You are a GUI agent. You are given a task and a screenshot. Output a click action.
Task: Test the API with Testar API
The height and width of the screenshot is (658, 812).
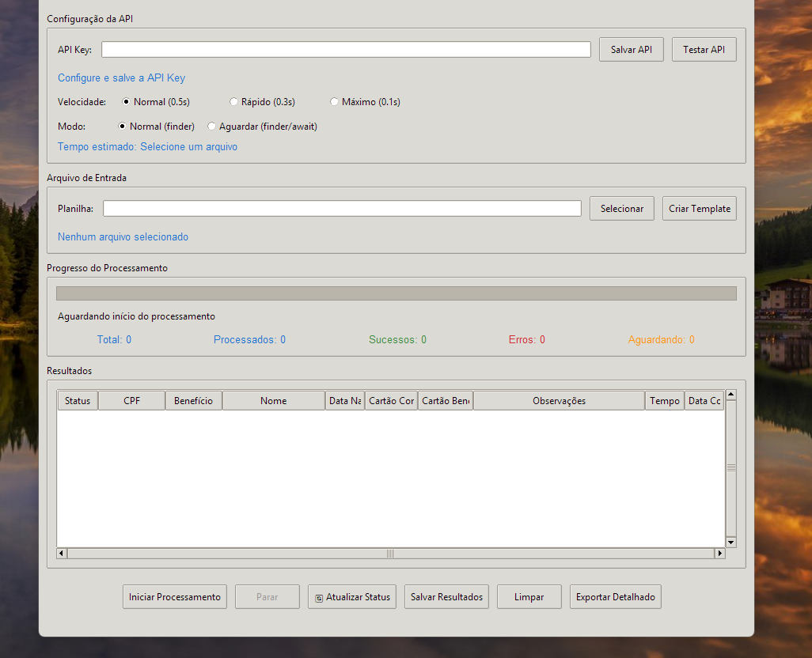tap(704, 50)
